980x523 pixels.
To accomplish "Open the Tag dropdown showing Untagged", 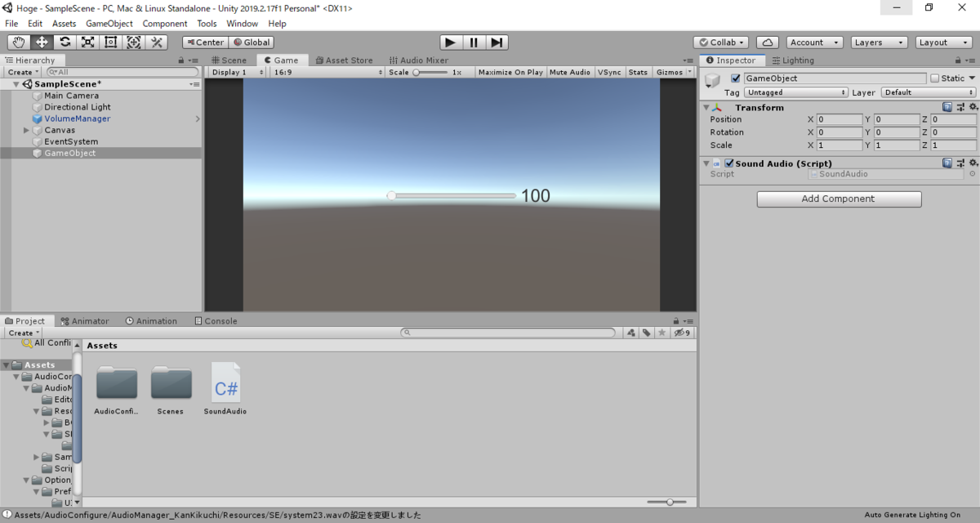I will tap(796, 92).
